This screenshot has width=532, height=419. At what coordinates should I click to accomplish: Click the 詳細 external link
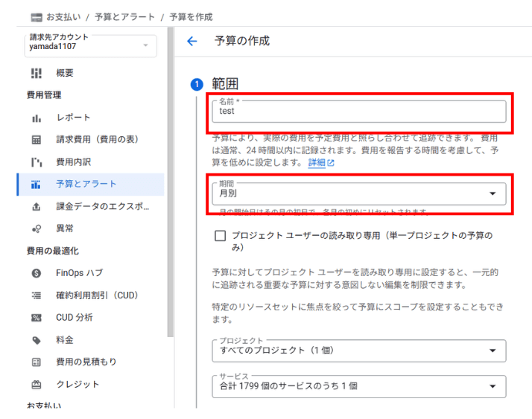[x=320, y=162]
